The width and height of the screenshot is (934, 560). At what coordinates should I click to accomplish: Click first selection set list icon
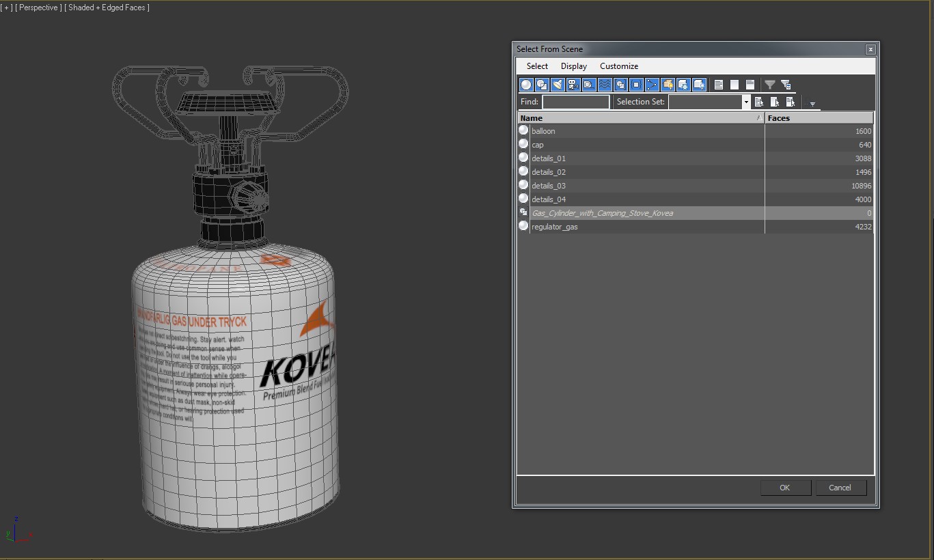pyautogui.click(x=758, y=102)
